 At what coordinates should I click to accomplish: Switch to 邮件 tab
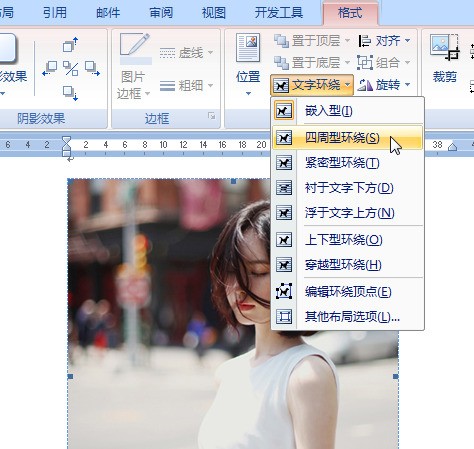[x=108, y=13]
